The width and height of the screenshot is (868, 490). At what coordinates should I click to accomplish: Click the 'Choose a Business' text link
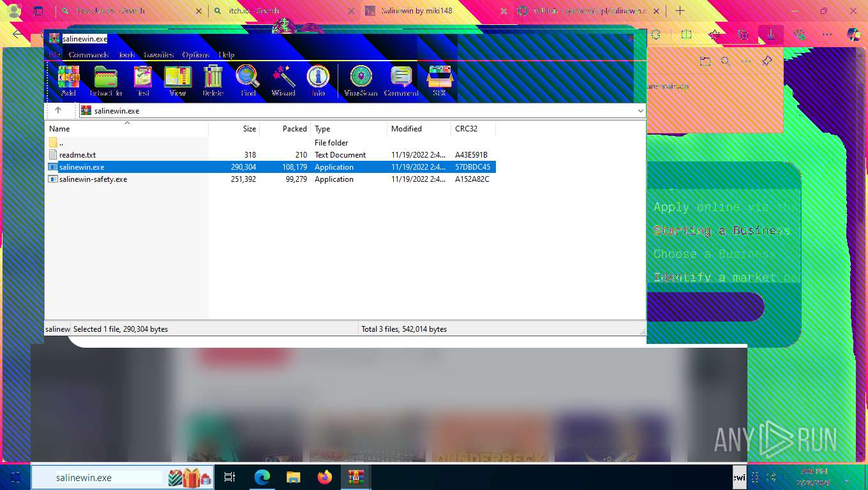[715, 254]
